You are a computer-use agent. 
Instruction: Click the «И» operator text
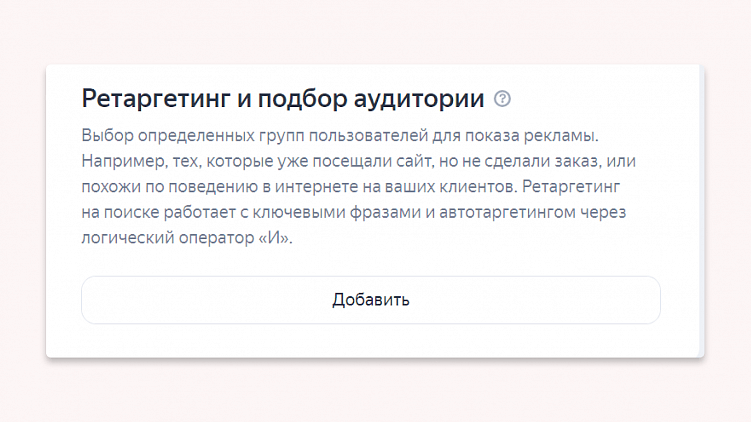tap(271, 238)
